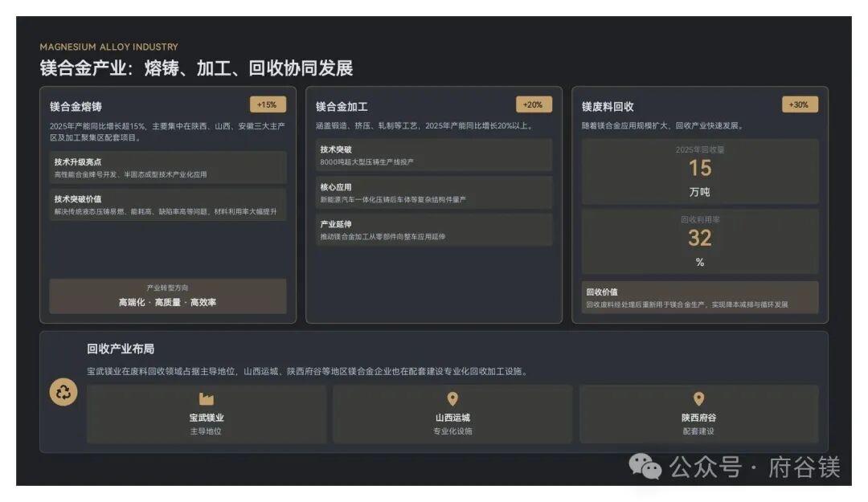This screenshot has width=868, height=502.
Task: Click the 产业延伸 info box
Action: [x=433, y=230]
